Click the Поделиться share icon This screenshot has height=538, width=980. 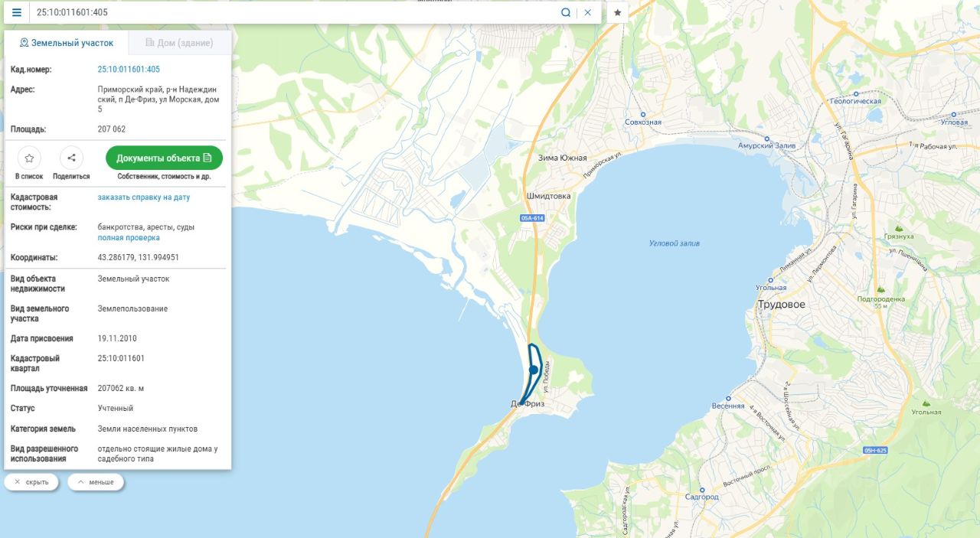(71, 158)
